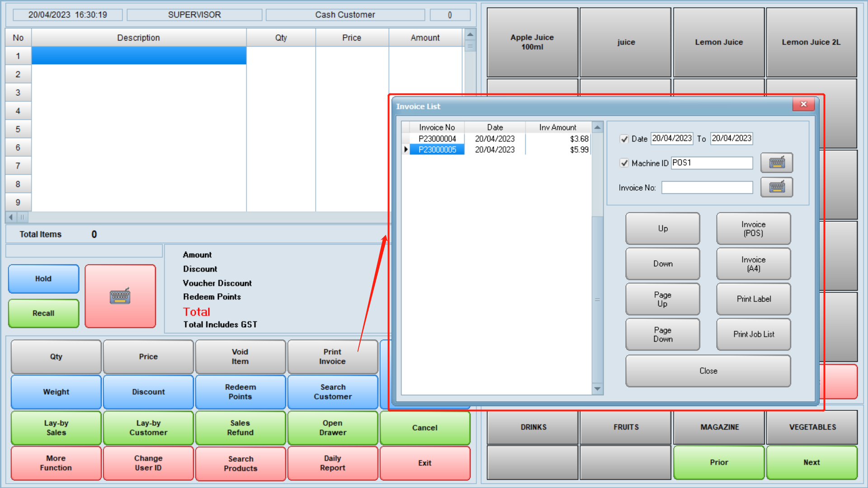Click inside the Invoice No input field
868x488 pixels.
click(x=707, y=187)
